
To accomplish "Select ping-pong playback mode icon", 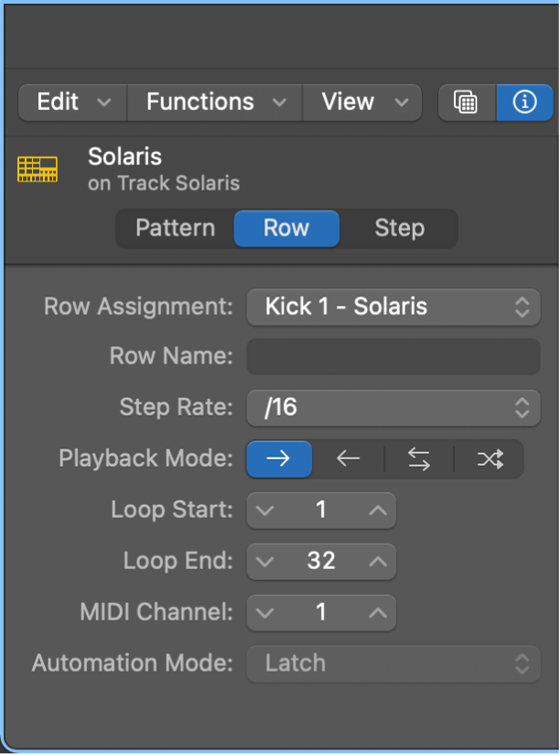I will [419, 458].
